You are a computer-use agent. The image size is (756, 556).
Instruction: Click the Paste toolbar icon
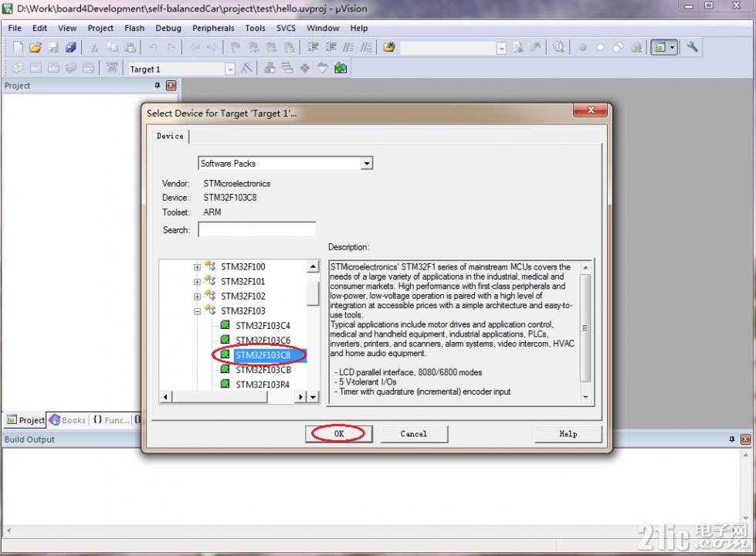(130, 47)
